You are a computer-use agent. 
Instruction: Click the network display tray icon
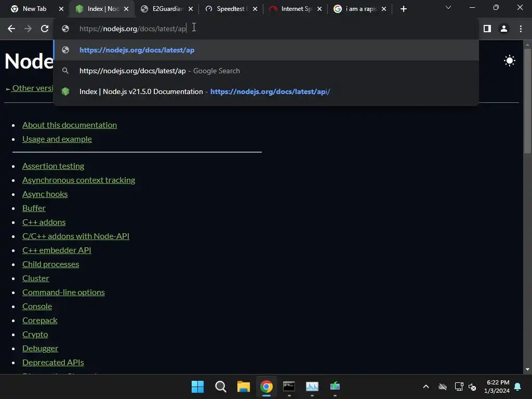pos(459,387)
